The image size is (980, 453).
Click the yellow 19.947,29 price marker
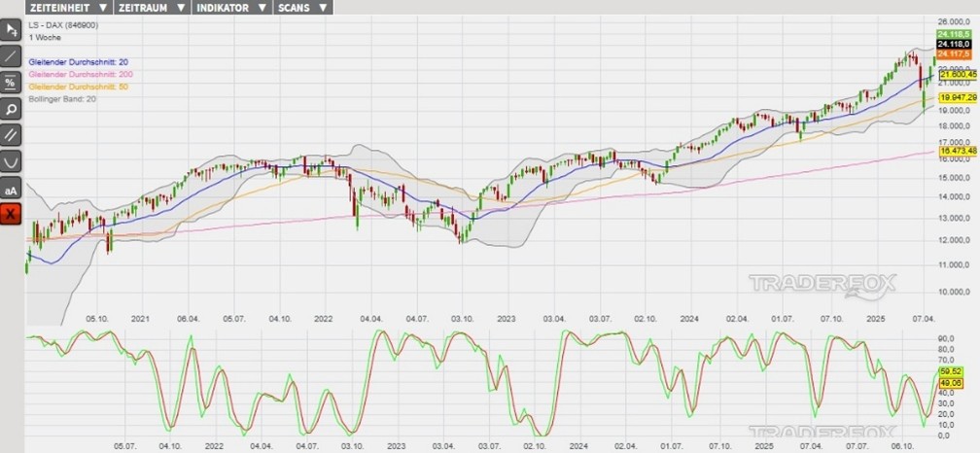(x=957, y=98)
